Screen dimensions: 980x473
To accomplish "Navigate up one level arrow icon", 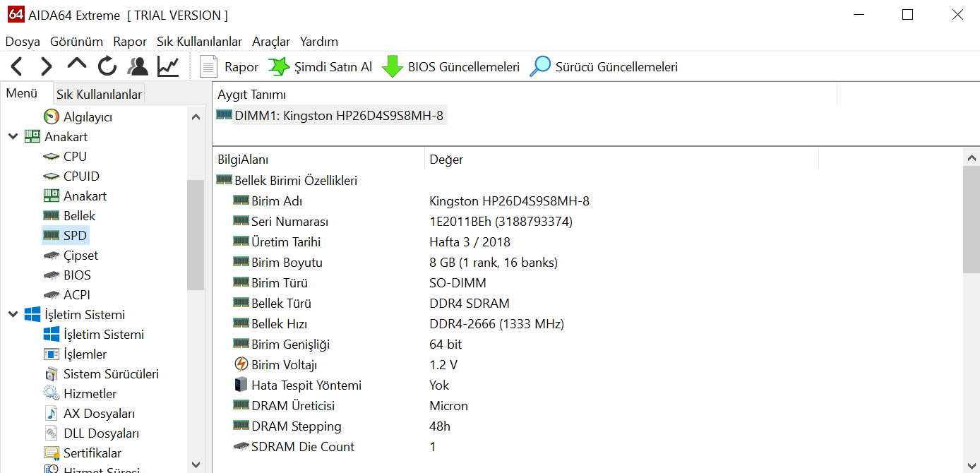I will click(x=76, y=64).
